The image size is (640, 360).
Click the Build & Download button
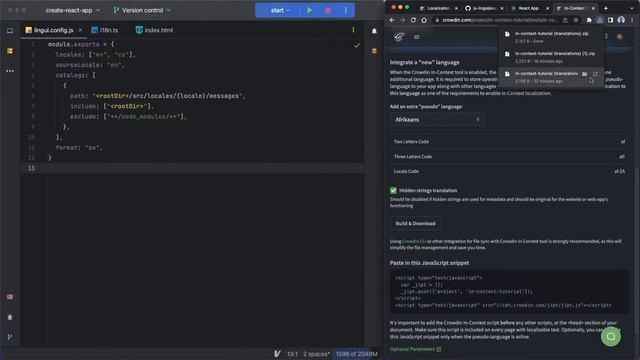click(415, 223)
